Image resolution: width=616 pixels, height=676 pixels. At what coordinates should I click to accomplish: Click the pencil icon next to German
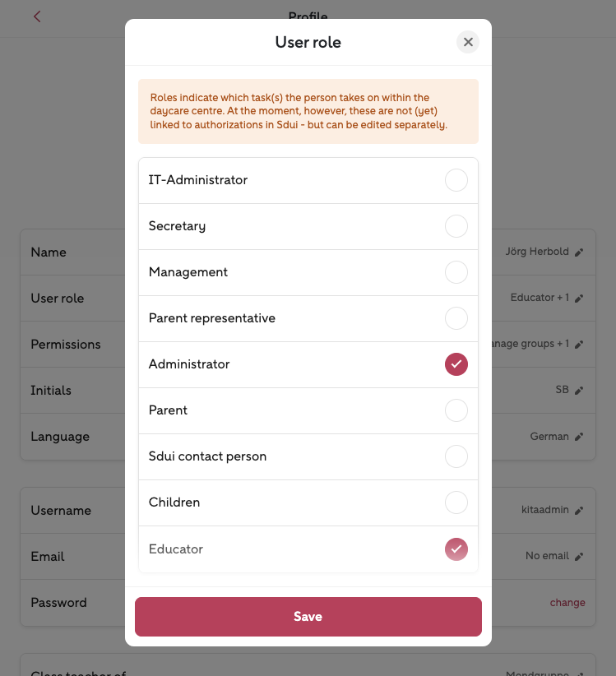(579, 437)
